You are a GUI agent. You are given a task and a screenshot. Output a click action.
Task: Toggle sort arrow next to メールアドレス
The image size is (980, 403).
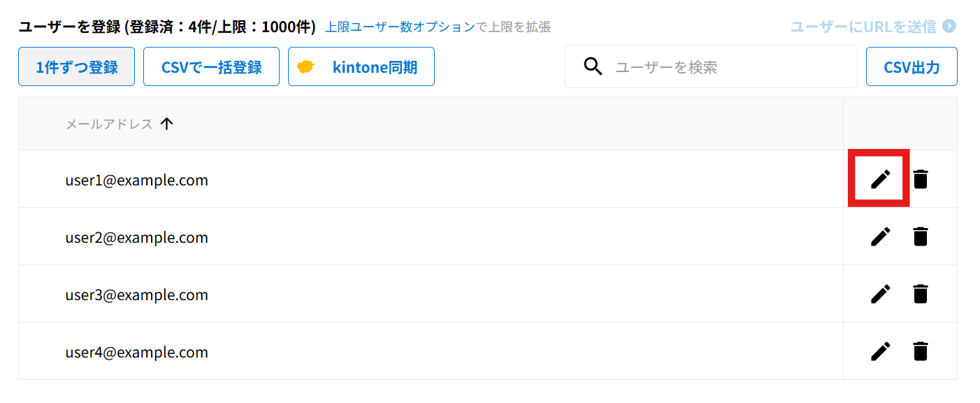[166, 124]
